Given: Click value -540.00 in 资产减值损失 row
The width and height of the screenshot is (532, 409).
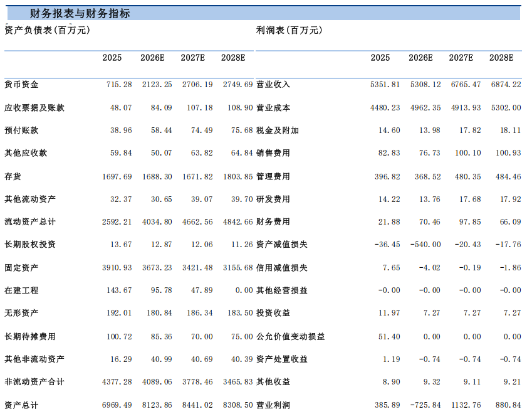Looking at the screenshot, I should click(425, 244).
